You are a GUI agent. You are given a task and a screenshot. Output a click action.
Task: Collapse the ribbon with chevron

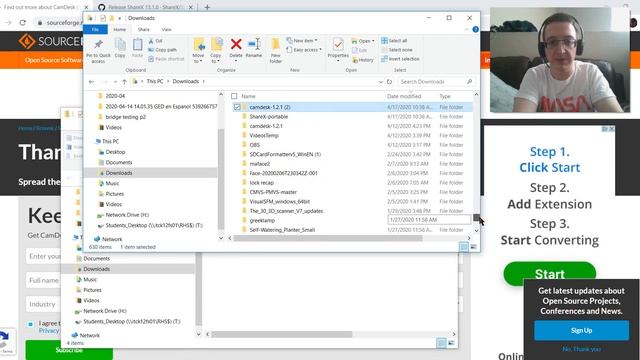pyautogui.click(x=467, y=29)
